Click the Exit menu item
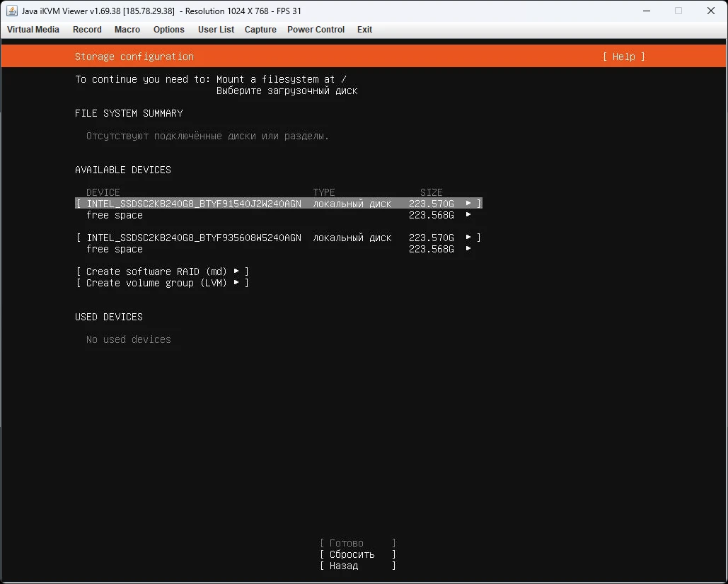Image resolution: width=728 pixels, height=584 pixels. tap(364, 30)
